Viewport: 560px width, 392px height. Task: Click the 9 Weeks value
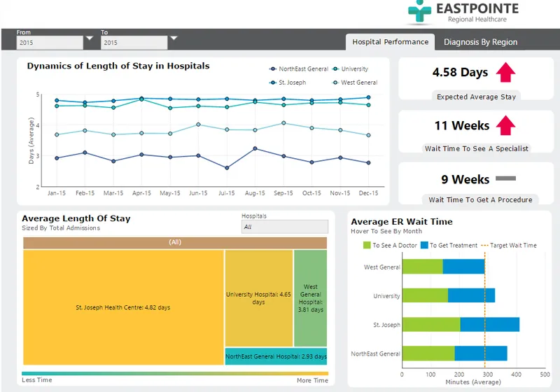pyautogui.click(x=465, y=179)
